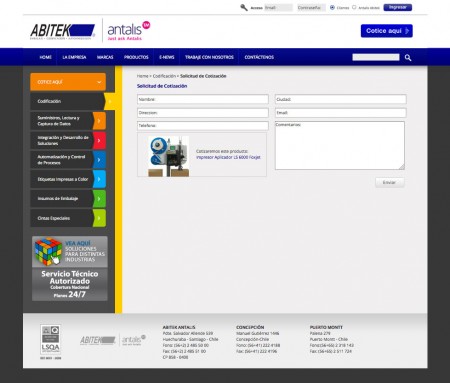Click the Antalis logo in header

129,31
